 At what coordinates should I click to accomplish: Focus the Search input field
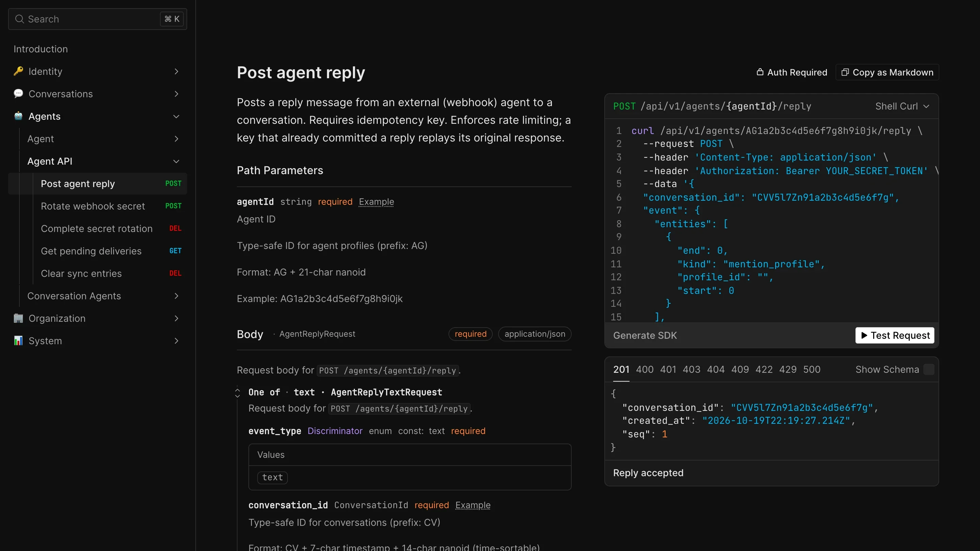pos(97,19)
